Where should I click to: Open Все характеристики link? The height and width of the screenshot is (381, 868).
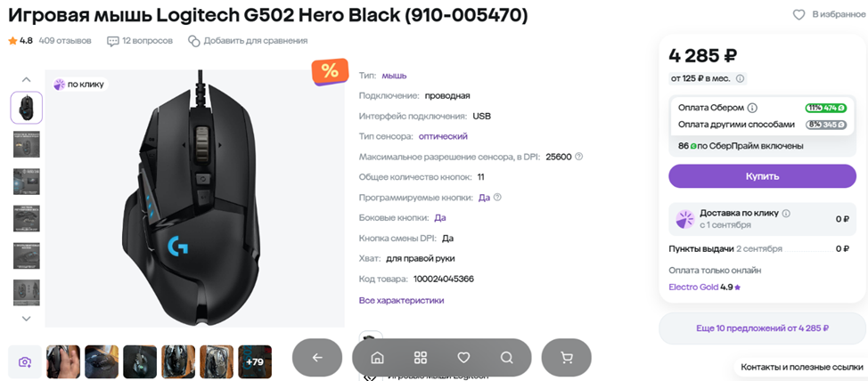pos(401,301)
